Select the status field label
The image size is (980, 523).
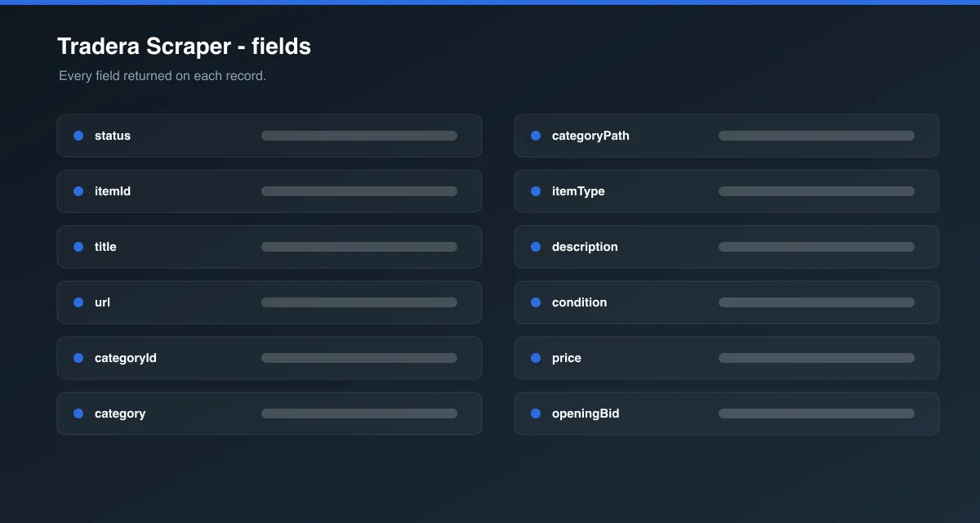(x=113, y=136)
